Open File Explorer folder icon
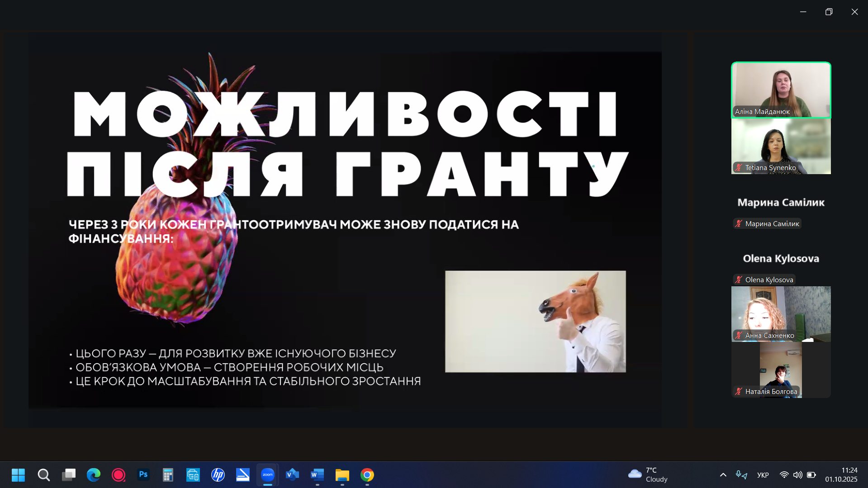The image size is (868, 488). [x=342, y=475]
